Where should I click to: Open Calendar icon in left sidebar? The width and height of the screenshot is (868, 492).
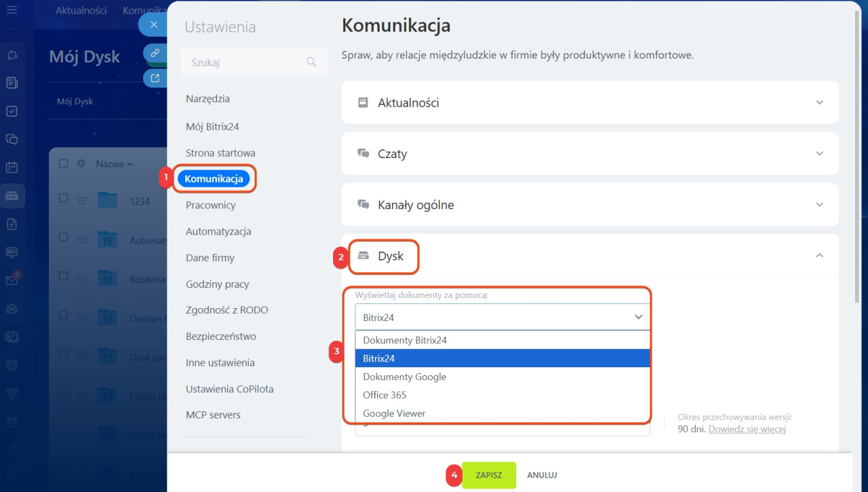click(12, 167)
